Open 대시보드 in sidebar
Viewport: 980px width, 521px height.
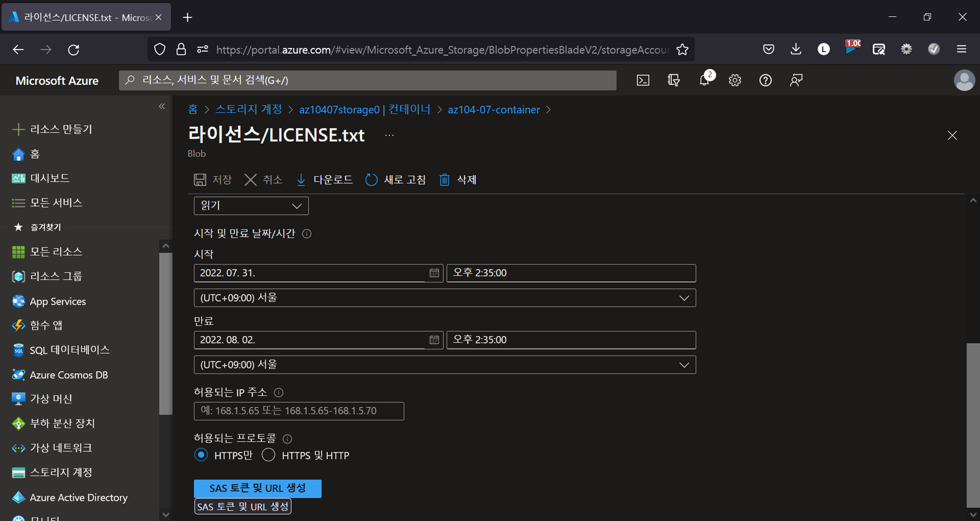[x=41, y=178]
